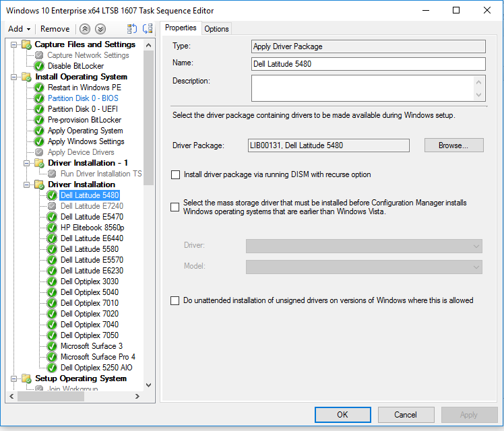
Task: Click green check icon beside Disable BitLocker
Action: (x=39, y=66)
